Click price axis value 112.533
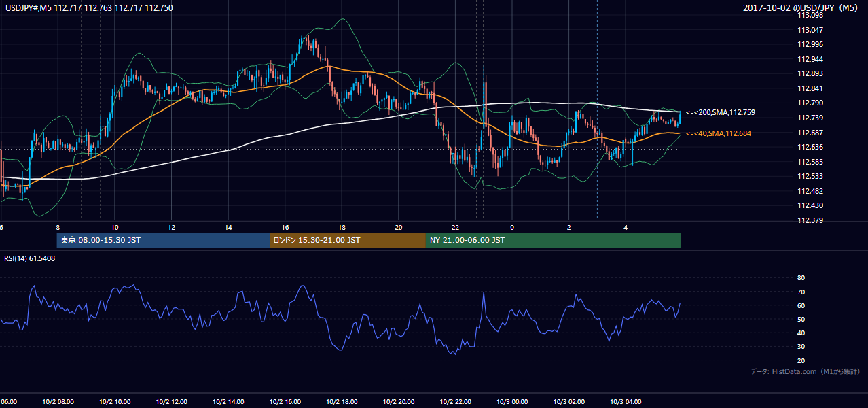868x408 pixels. point(810,176)
